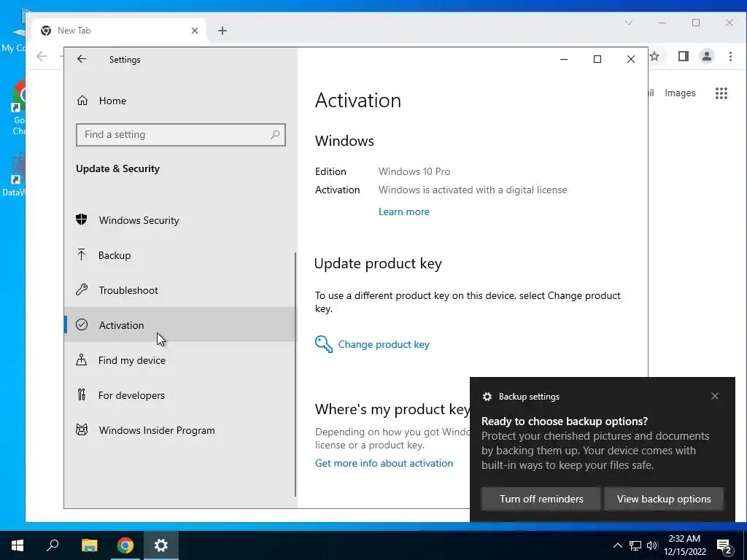
Task: Click the network icon in system tray
Action: point(635,545)
